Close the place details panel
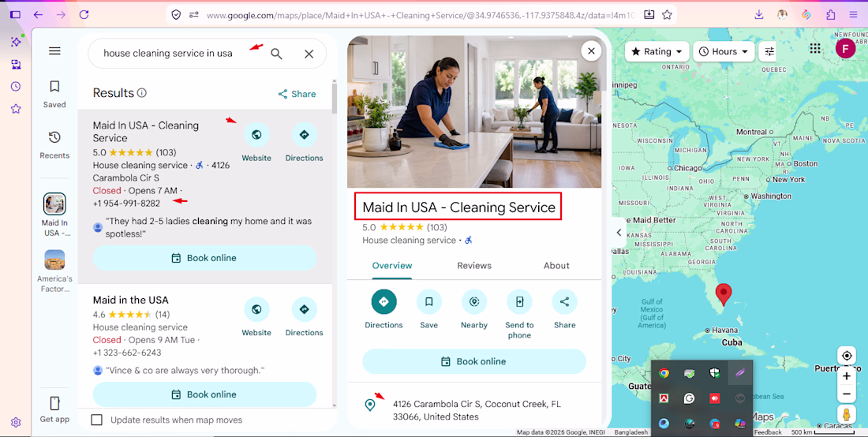The image size is (868, 437). click(591, 51)
